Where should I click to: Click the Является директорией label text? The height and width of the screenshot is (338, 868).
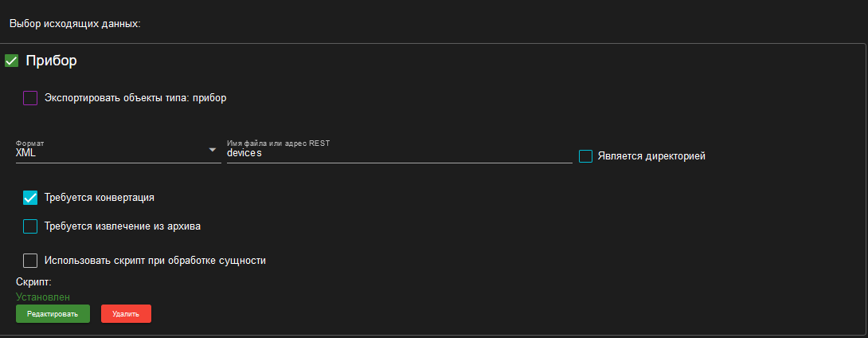coord(651,156)
